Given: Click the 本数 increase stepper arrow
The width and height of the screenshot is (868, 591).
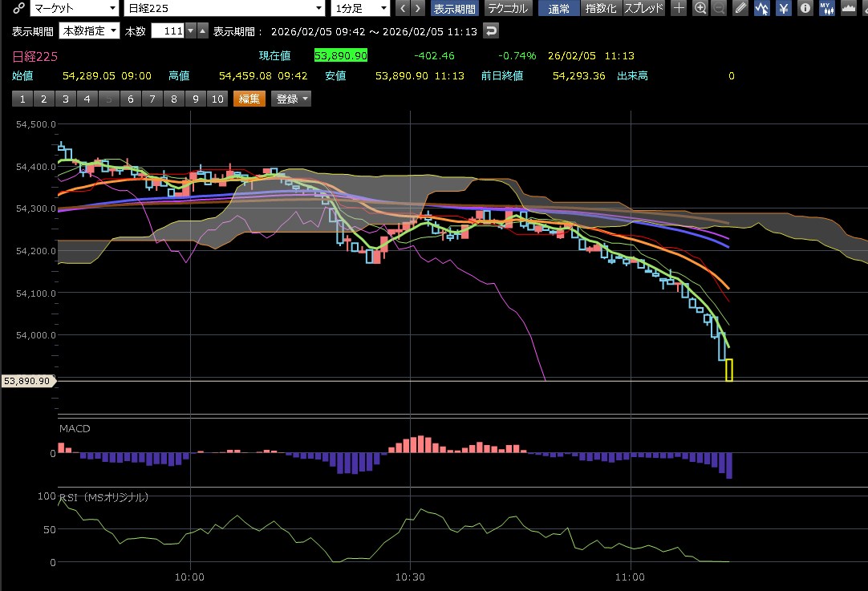Looking at the screenshot, I should [203, 30].
